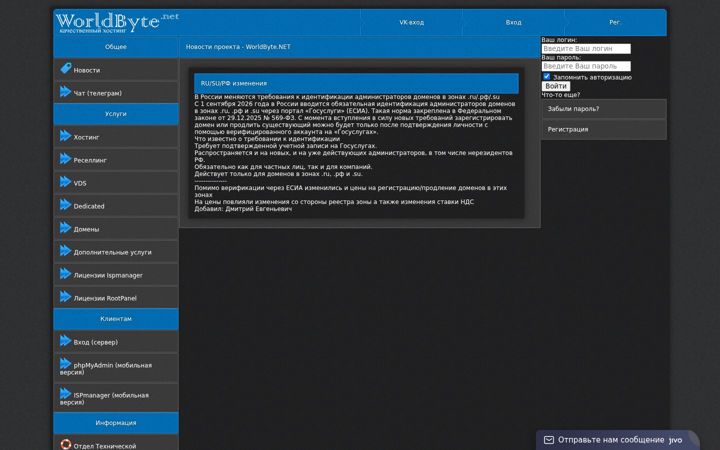Click the arrow icon beside Вход (сервер)

pyautogui.click(x=66, y=340)
